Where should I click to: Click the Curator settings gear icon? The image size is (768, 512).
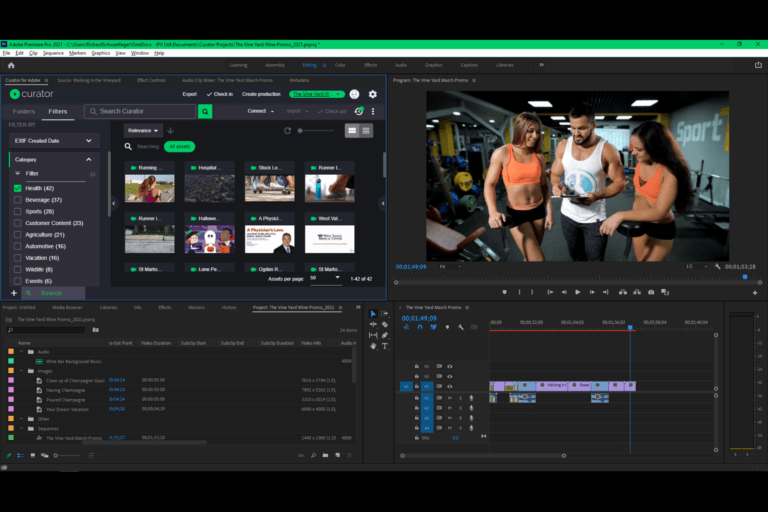click(373, 94)
